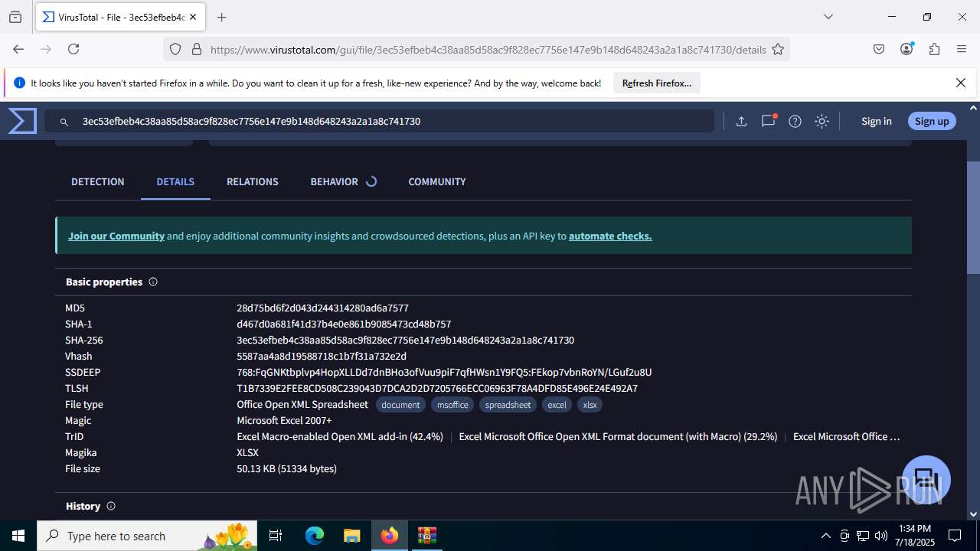
Task: Select the file size value text
Action: click(x=286, y=468)
